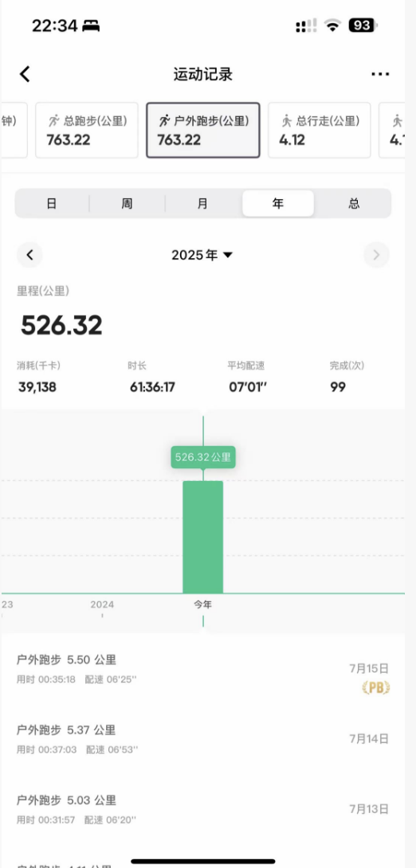The height and width of the screenshot is (868, 416).
Task: Tap the runner icon in 户外跑步 card
Action: tap(164, 121)
